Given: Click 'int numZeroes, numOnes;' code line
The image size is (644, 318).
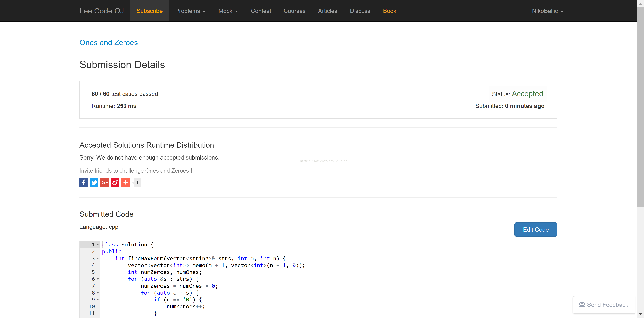Looking at the screenshot, I should 165,272.
